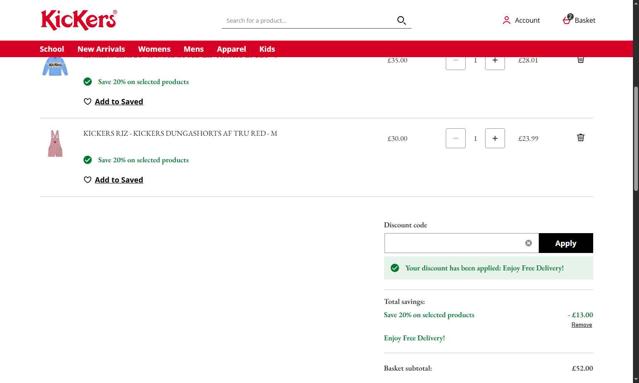Decrease quantity of the £35.00 item
639x383 pixels.
455,63
